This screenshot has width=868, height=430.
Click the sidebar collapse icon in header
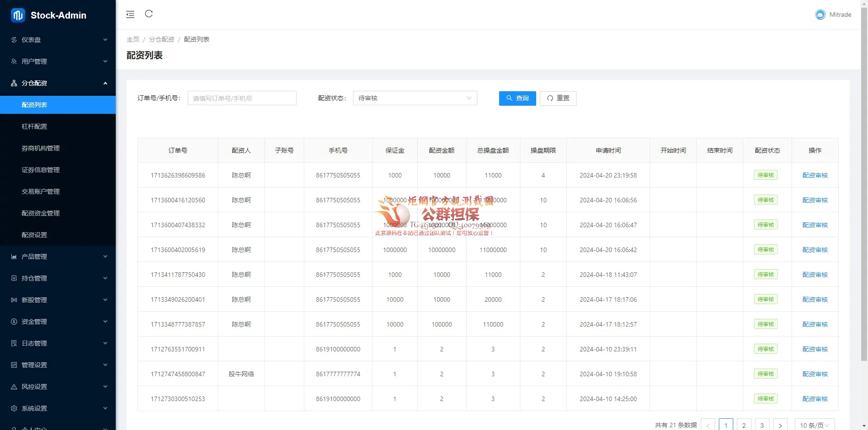tap(130, 14)
